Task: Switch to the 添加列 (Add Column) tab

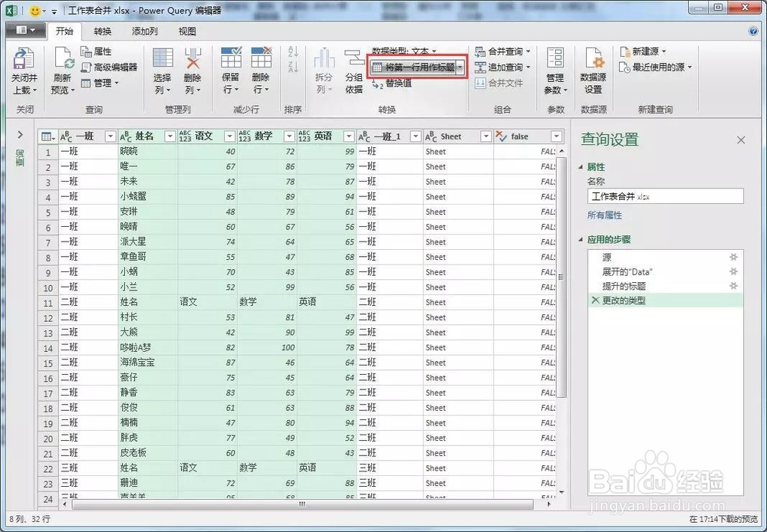Action: 145,31
